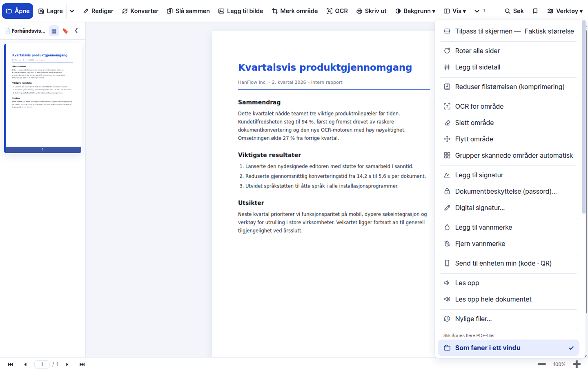Switch to the Forhåndsvis... sidebar tab

tap(25, 31)
